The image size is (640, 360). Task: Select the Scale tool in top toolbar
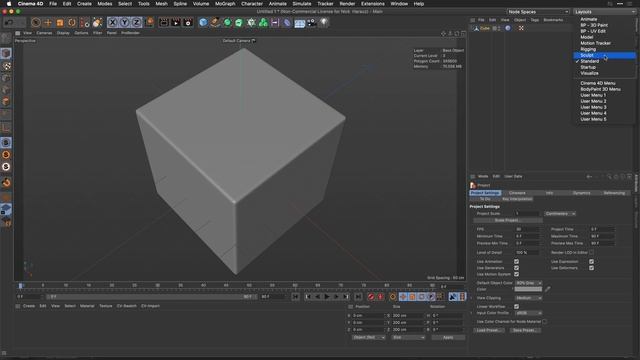click(x=60, y=23)
